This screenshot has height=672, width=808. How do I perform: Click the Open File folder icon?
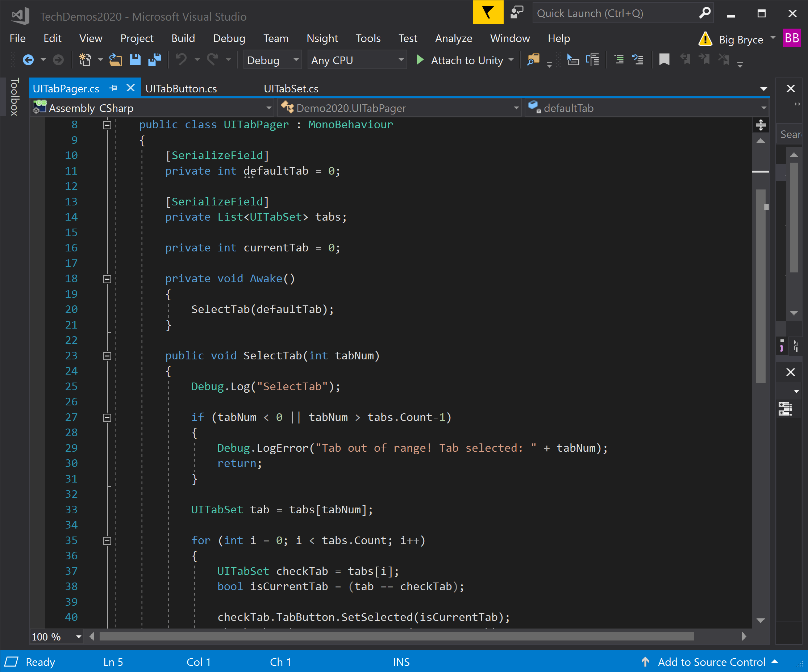[115, 60]
